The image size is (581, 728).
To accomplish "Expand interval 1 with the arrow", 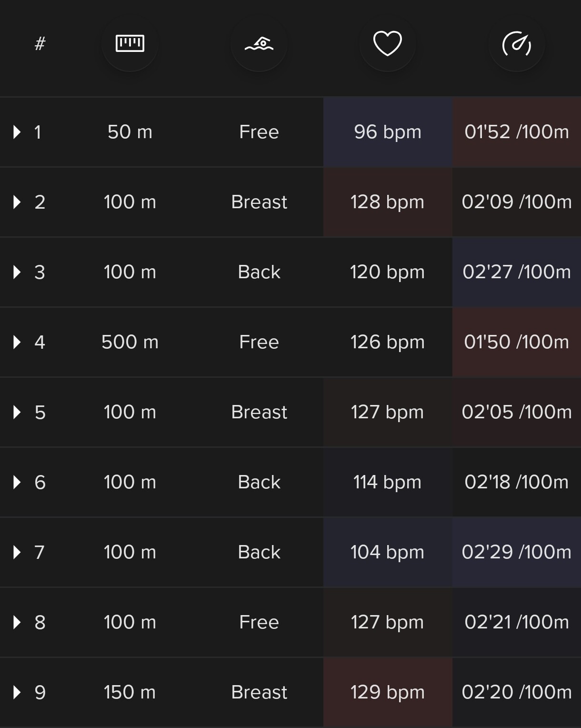I will click(17, 132).
